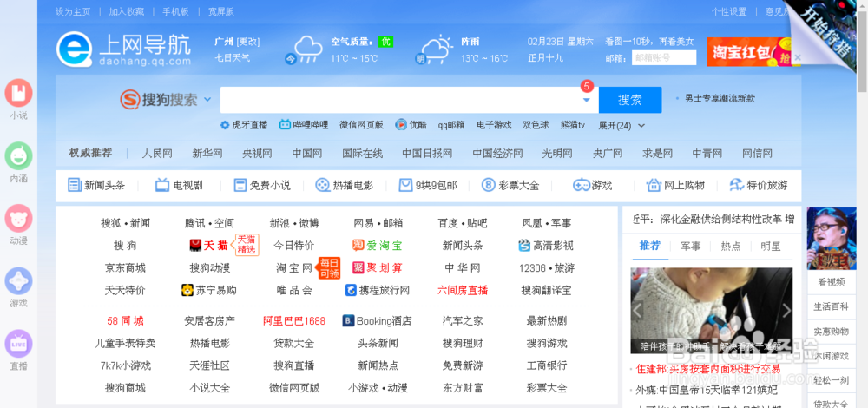Switch to the 热点 news tab
The width and height of the screenshot is (868, 408).
point(730,247)
